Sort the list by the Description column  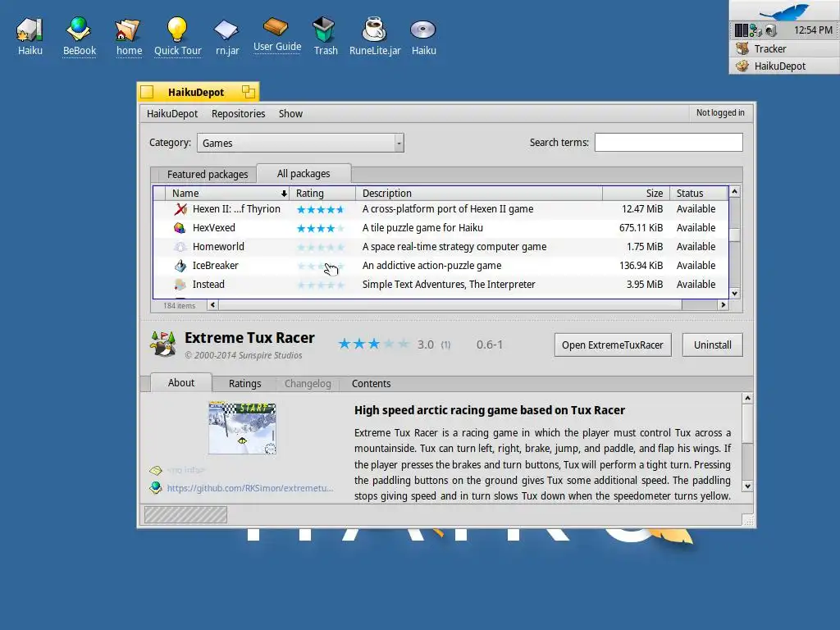tap(479, 194)
